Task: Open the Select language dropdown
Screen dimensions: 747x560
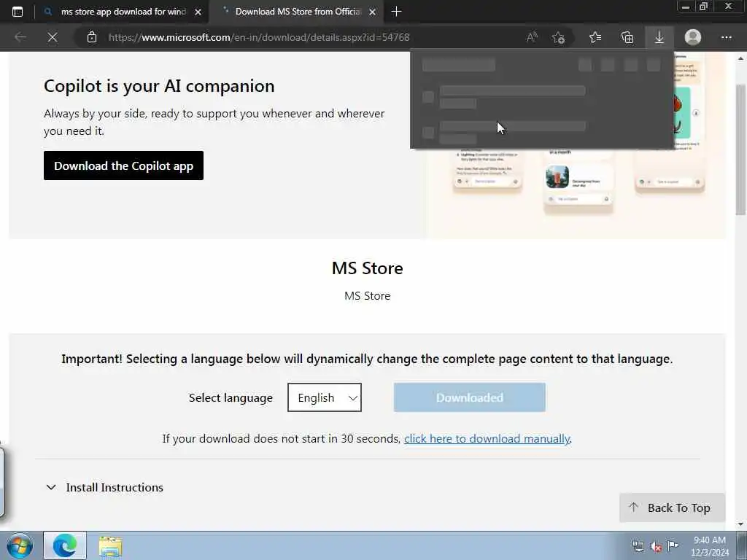Action: point(325,397)
